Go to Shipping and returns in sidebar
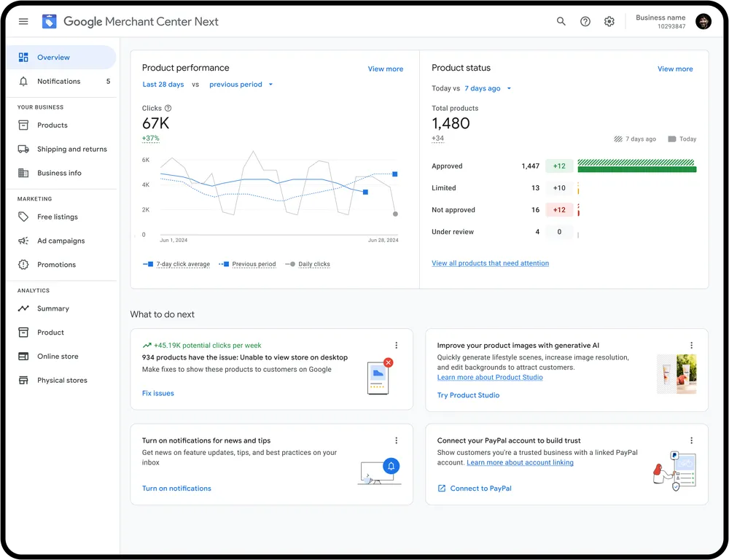This screenshot has width=729, height=560. pyautogui.click(x=71, y=149)
